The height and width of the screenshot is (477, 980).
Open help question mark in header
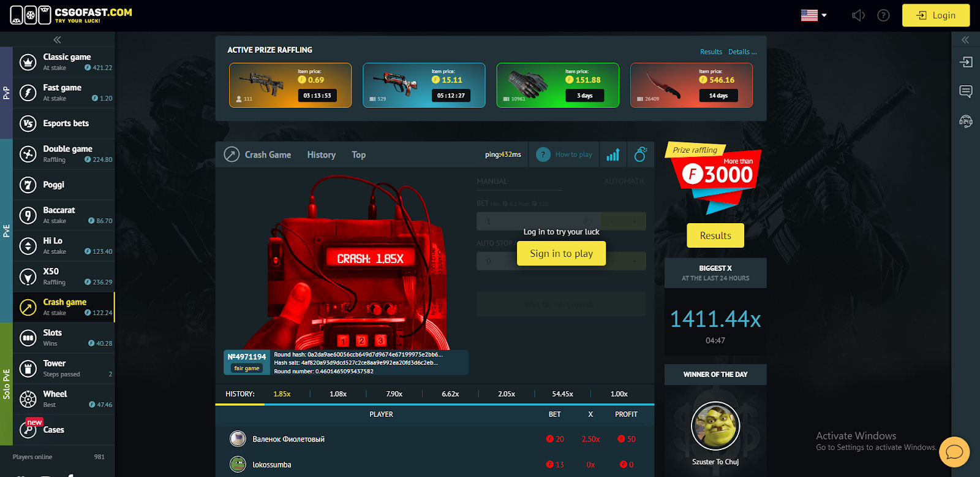coord(883,15)
